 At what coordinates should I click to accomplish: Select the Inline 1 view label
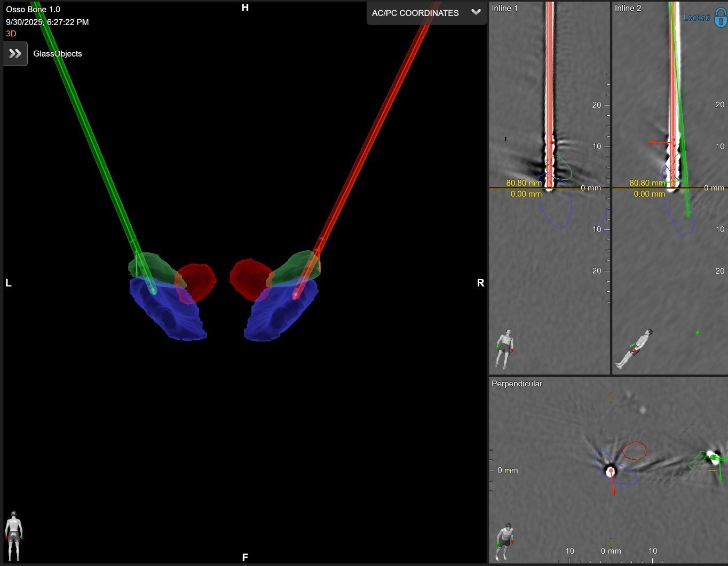504,8
